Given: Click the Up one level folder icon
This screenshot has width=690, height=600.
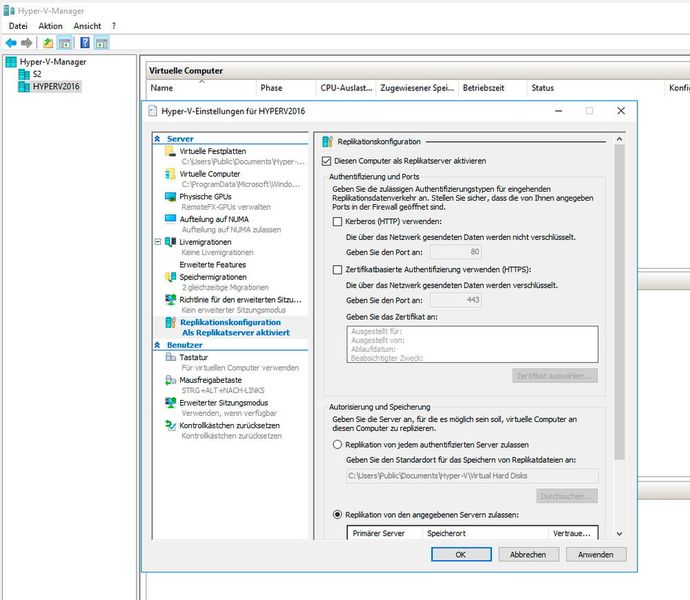Looking at the screenshot, I should [x=48, y=43].
